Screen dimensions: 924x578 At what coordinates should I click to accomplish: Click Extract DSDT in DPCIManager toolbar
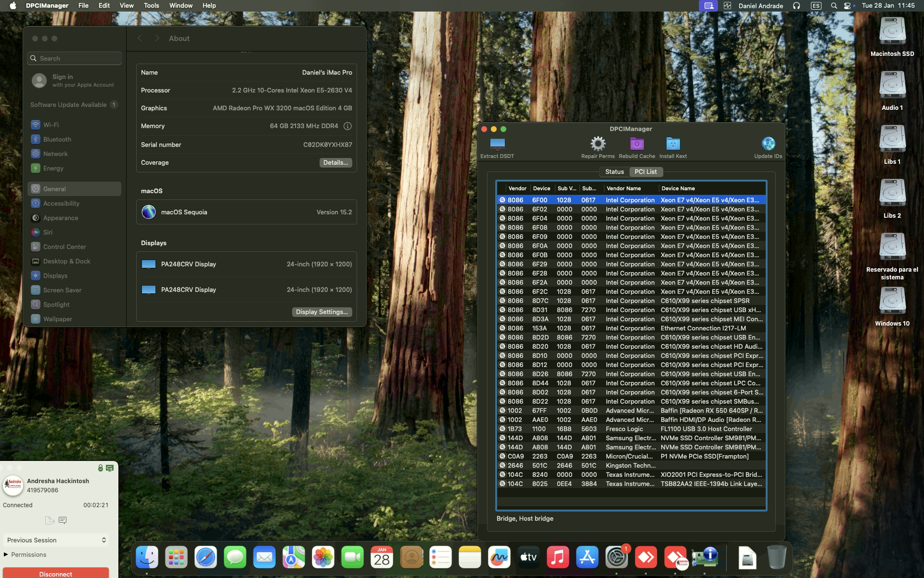[x=497, y=147]
